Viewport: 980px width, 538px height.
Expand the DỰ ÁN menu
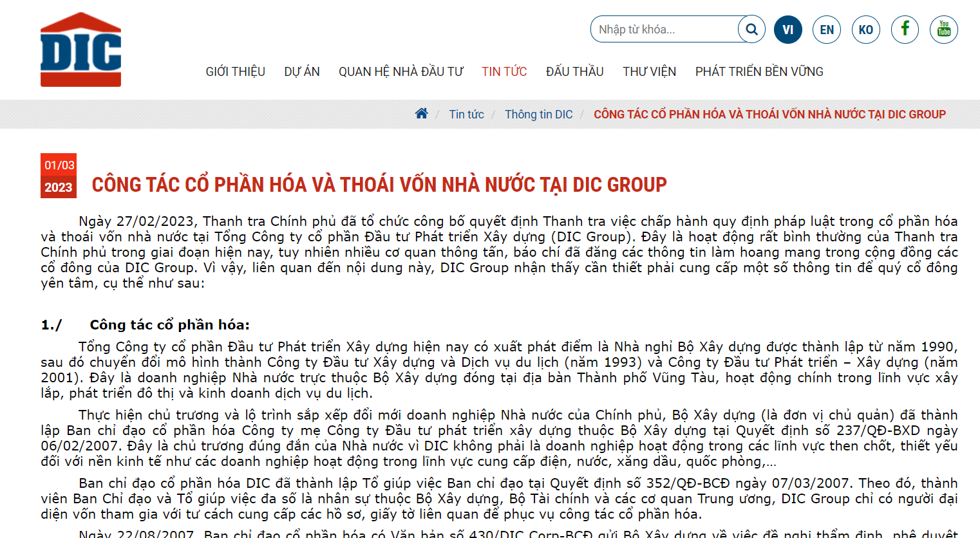coord(302,71)
